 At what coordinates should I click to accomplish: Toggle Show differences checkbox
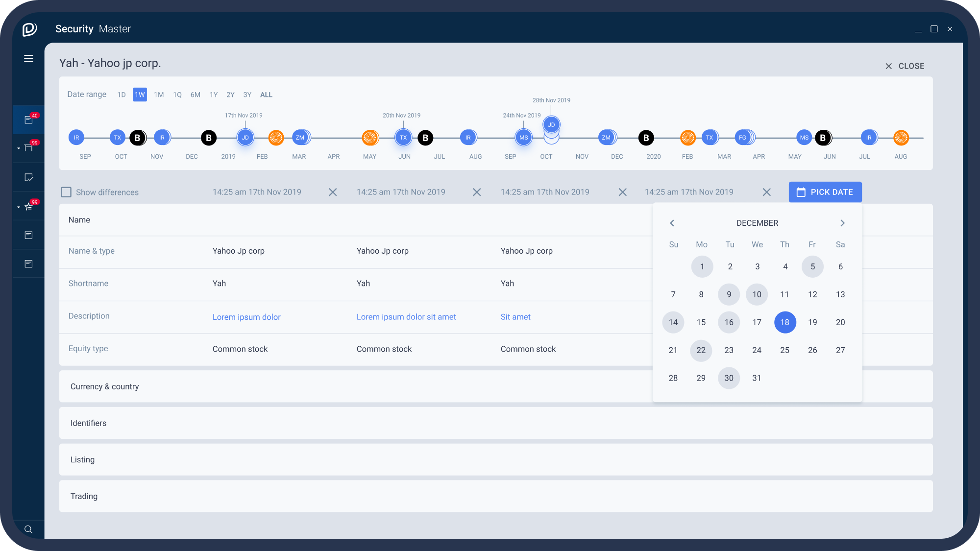66,192
